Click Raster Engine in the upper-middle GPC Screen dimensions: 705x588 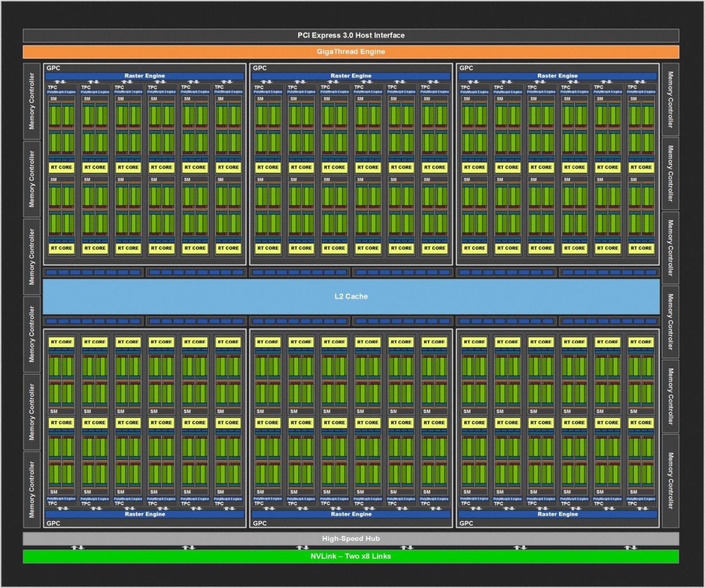(x=351, y=76)
